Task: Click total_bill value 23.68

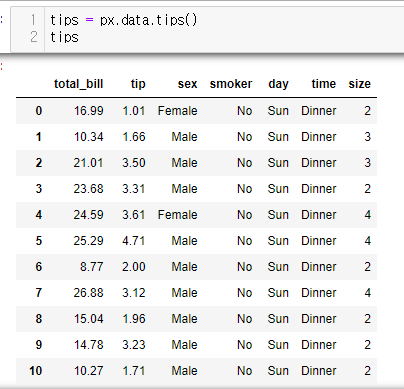Action: coord(88,189)
